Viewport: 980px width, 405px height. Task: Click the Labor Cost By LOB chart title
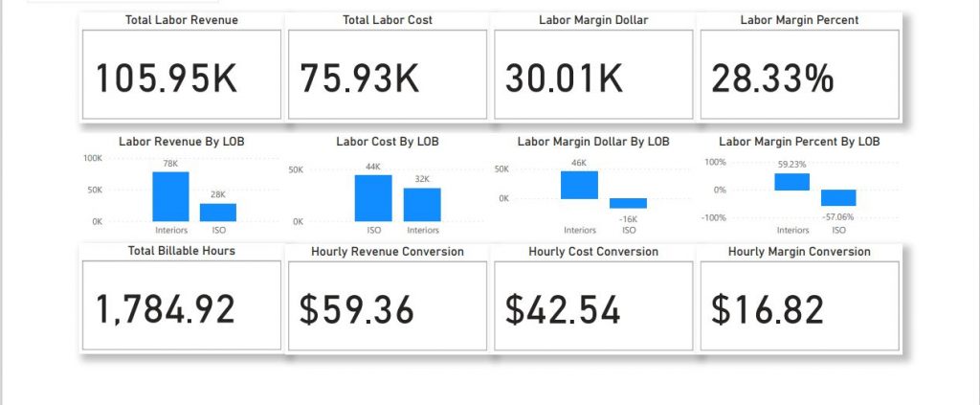(388, 141)
